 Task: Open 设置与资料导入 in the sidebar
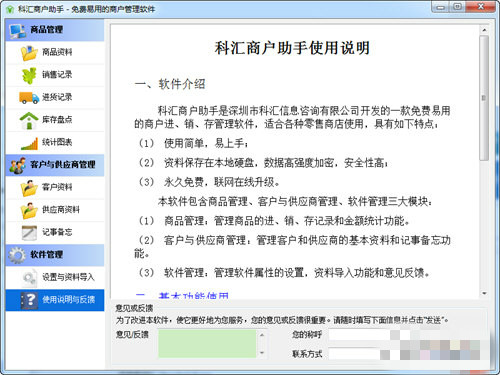point(55,278)
